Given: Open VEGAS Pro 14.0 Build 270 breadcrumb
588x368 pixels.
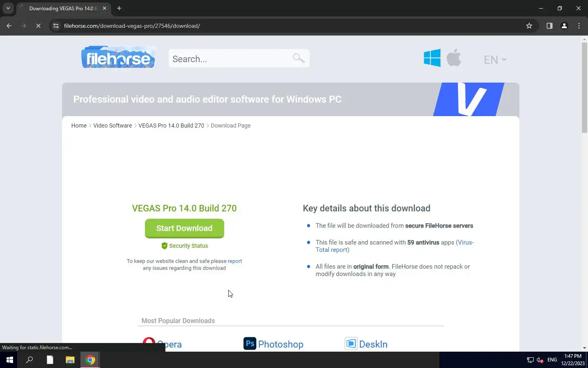Looking at the screenshot, I should pyautogui.click(x=171, y=126).
